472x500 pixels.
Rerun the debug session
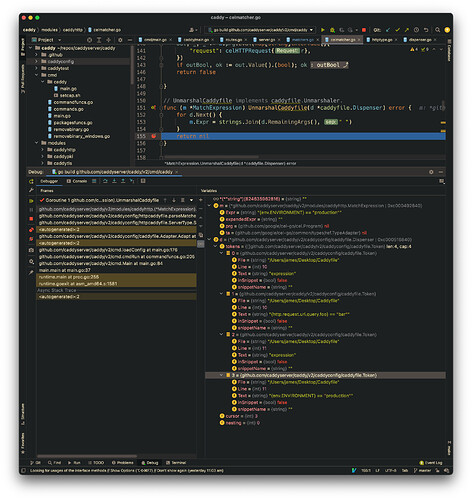click(31, 181)
